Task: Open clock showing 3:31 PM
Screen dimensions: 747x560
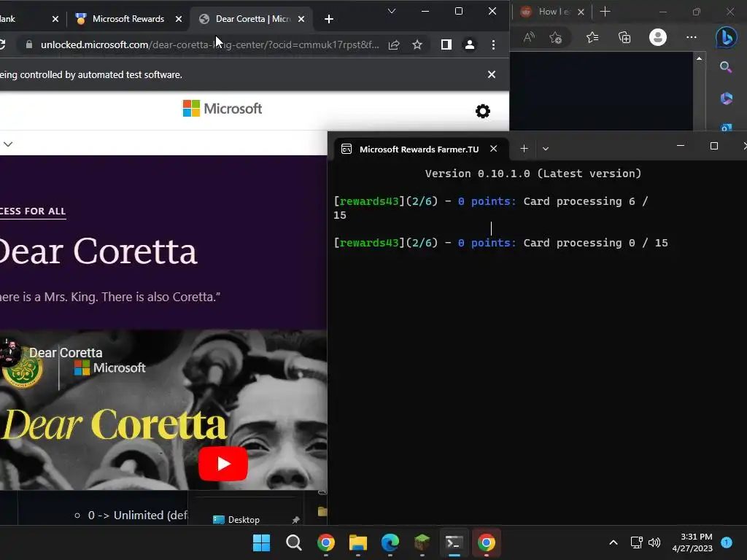Action: [692, 542]
